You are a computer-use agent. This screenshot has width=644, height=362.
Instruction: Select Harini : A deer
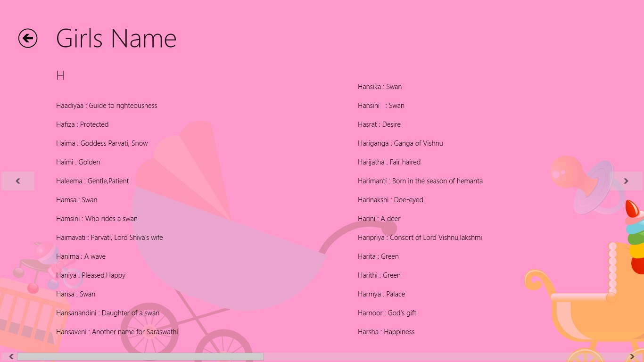click(379, 219)
